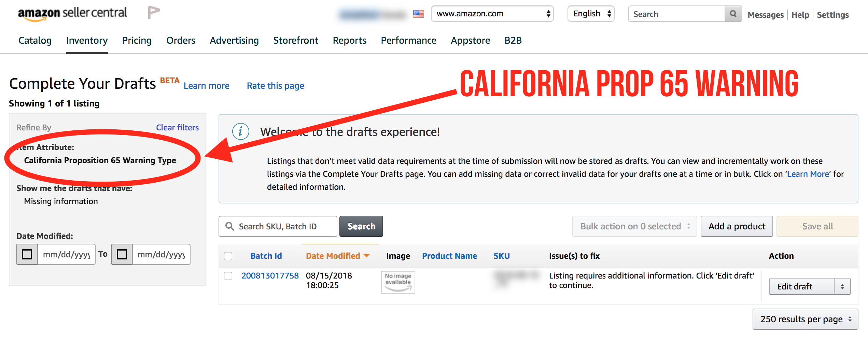Click the 'Showing 1 of 1 listing' text
Image resolution: width=868 pixels, height=355 pixels.
pyautogui.click(x=54, y=103)
